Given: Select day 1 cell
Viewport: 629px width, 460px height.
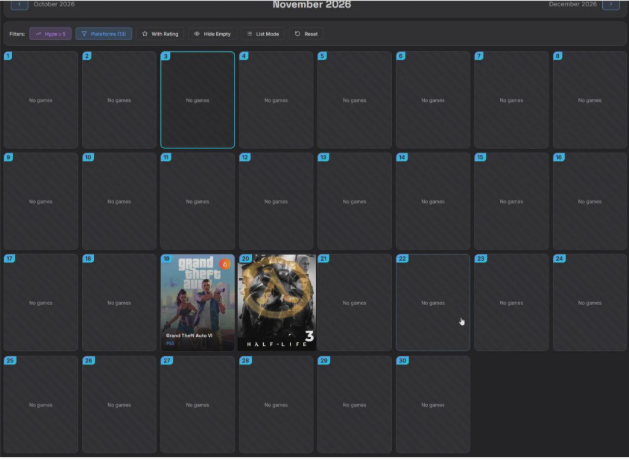Looking at the screenshot, I should click(x=41, y=100).
